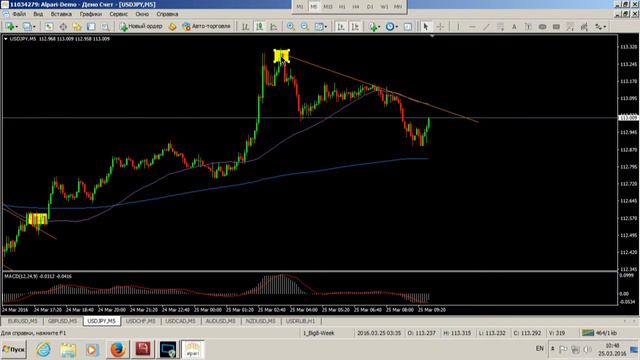Open the Вставка menu
Image resolution: width=640 pixels, height=360 pixels.
61,14
